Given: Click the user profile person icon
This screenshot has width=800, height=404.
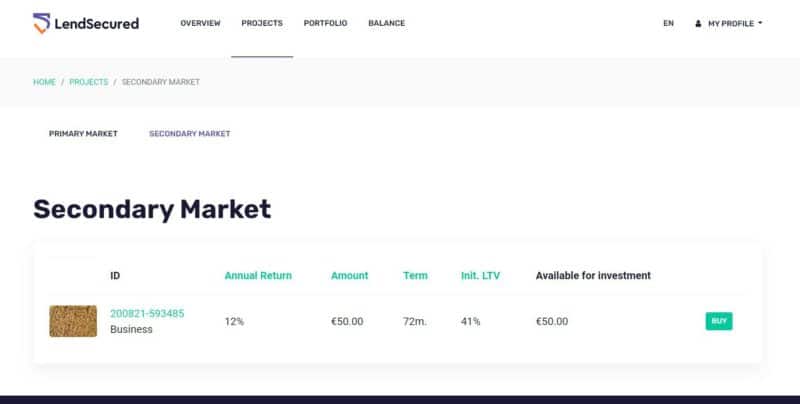Looking at the screenshot, I should point(698,23).
